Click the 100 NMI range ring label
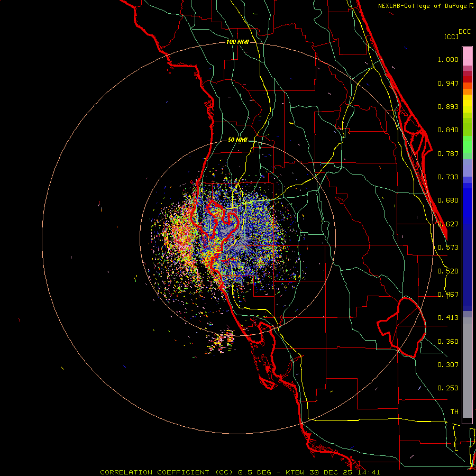The width and height of the screenshot is (476, 476). (x=237, y=42)
